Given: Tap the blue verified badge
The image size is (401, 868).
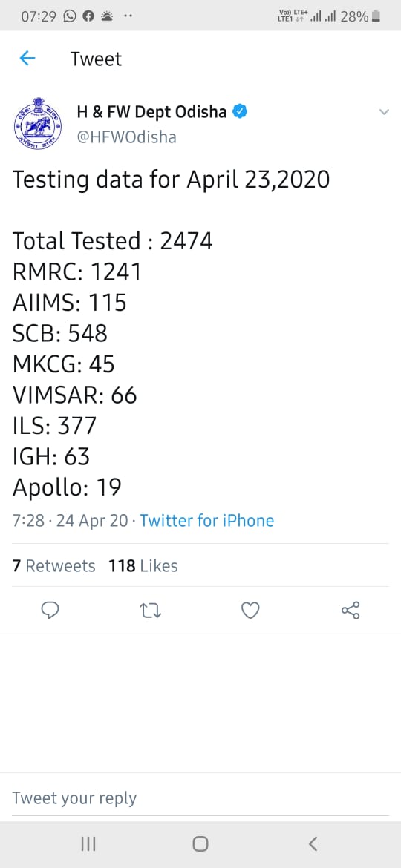Looking at the screenshot, I should point(239,112).
